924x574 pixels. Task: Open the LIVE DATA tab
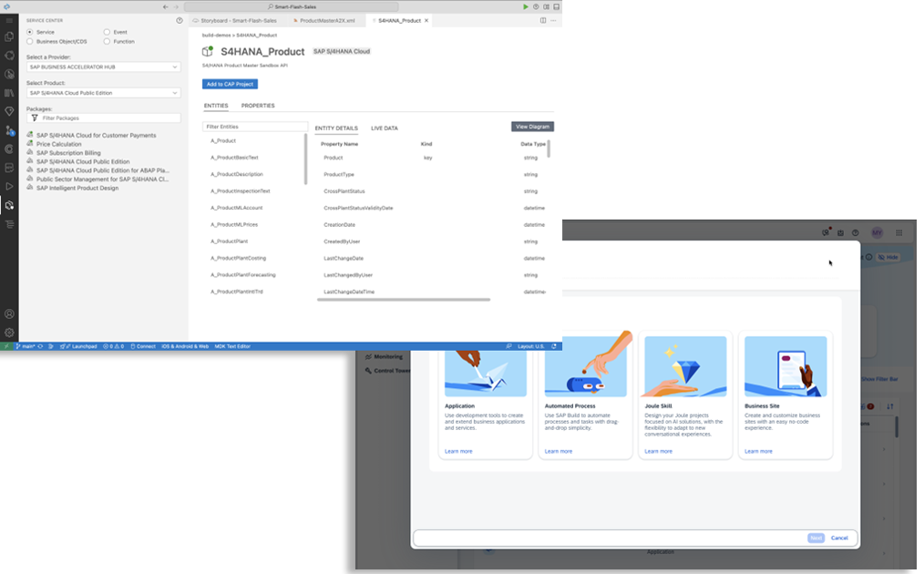pos(384,128)
